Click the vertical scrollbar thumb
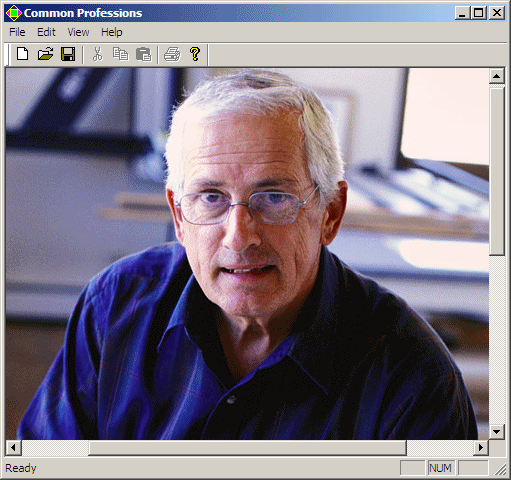Viewport: 511px width, 480px height. (x=497, y=170)
